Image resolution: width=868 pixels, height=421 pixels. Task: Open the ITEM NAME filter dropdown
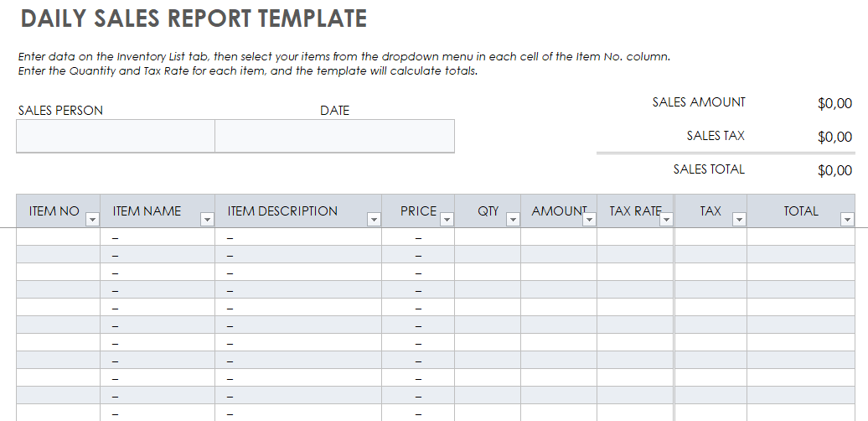pos(208,220)
